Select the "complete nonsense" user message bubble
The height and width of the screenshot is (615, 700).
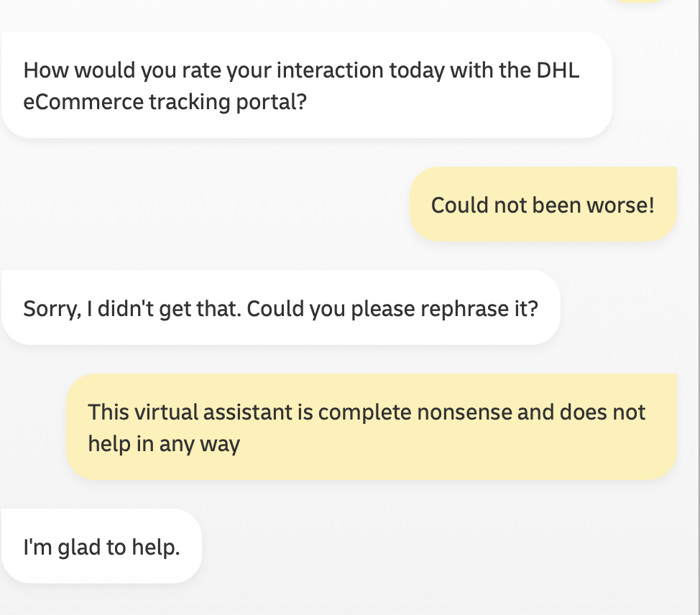pos(371,427)
